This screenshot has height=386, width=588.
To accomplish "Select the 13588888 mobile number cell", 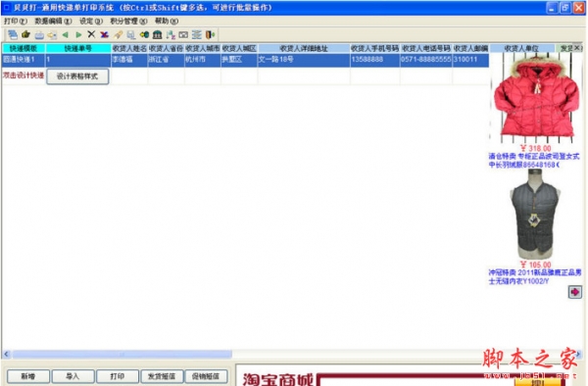I will 375,60.
